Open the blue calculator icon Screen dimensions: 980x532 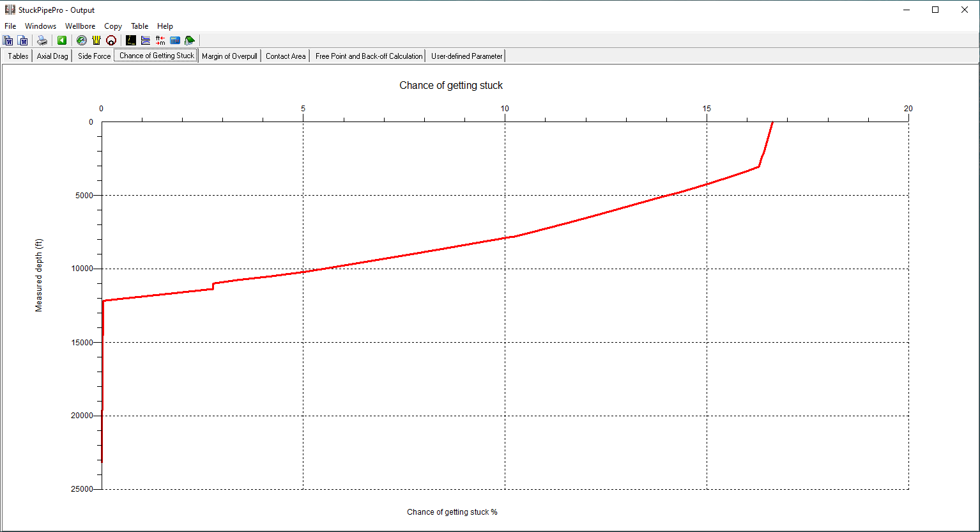pyautogui.click(x=175, y=40)
